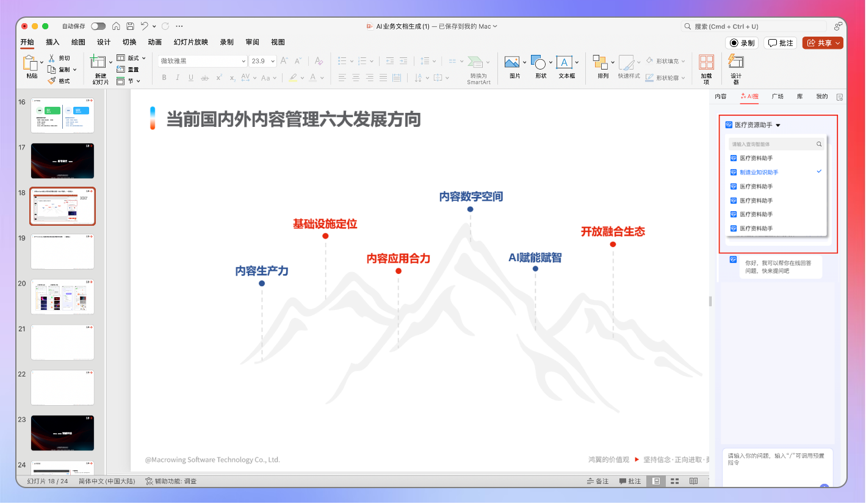Click the 新建幻灯片 new slide icon
866x504 pixels.
click(x=98, y=62)
